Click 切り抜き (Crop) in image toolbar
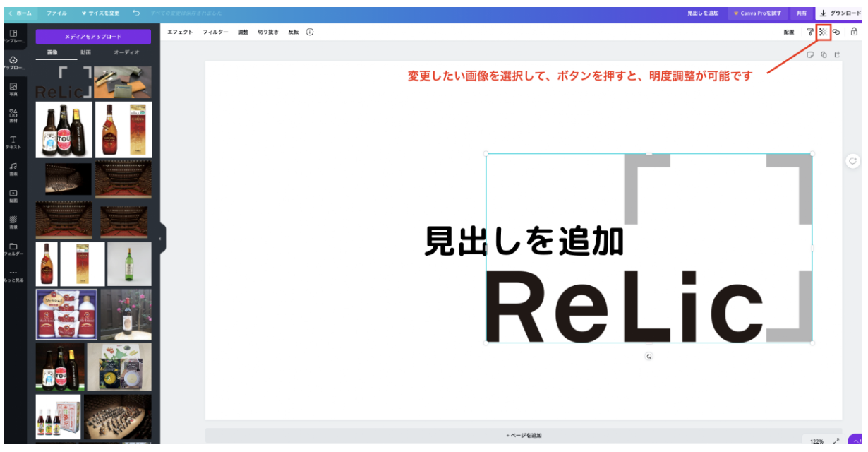This screenshot has height=452, width=868. 268,32
